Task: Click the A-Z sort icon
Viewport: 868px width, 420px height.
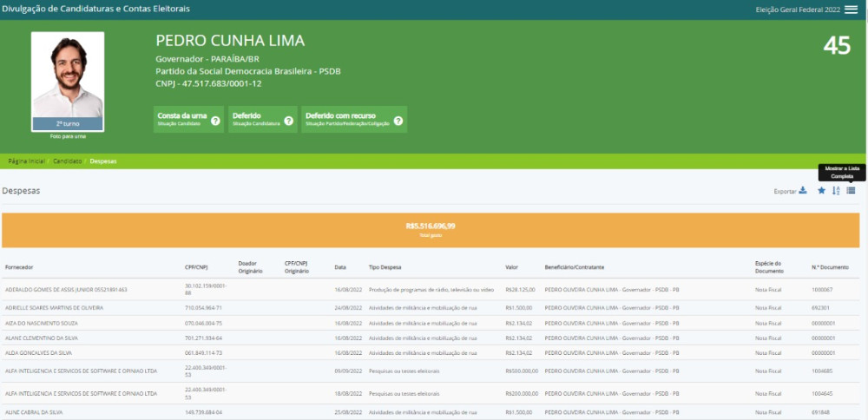Action: (x=836, y=191)
